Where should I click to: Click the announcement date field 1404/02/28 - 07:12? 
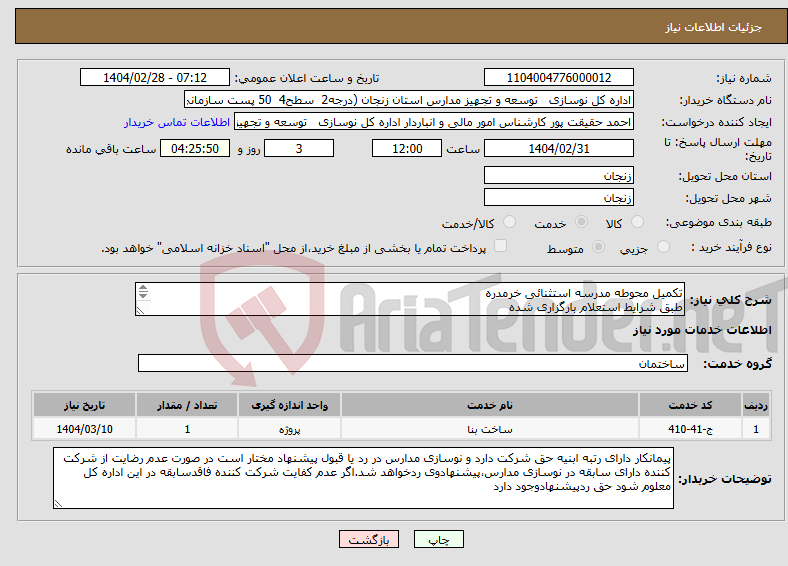[x=155, y=77]
